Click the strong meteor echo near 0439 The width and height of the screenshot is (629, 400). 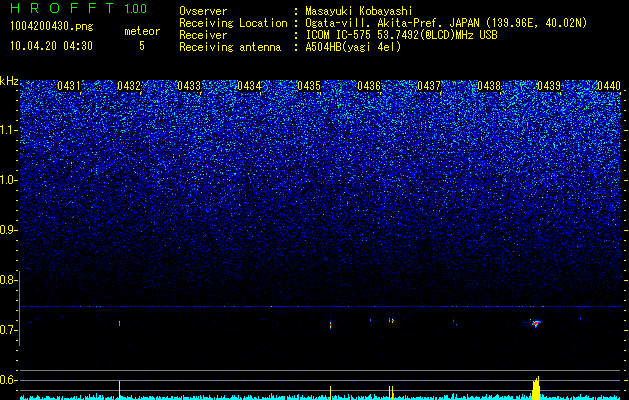(536, 323)
